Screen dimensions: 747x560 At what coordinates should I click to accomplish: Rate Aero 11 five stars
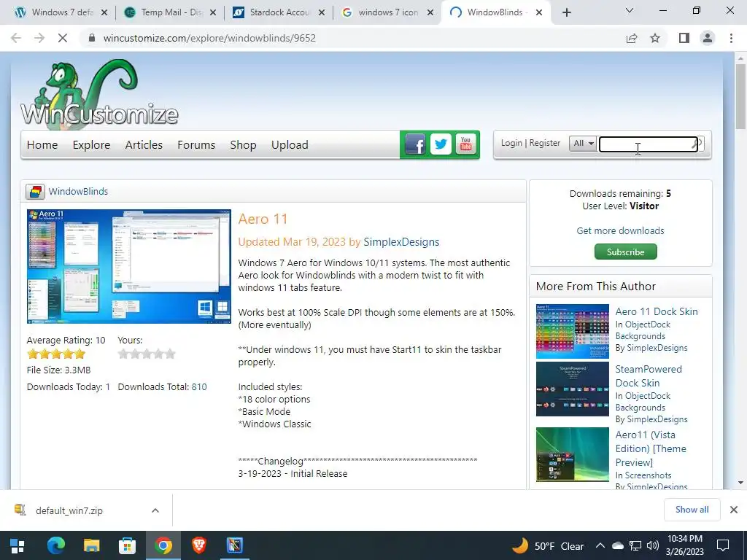point(170,354)
